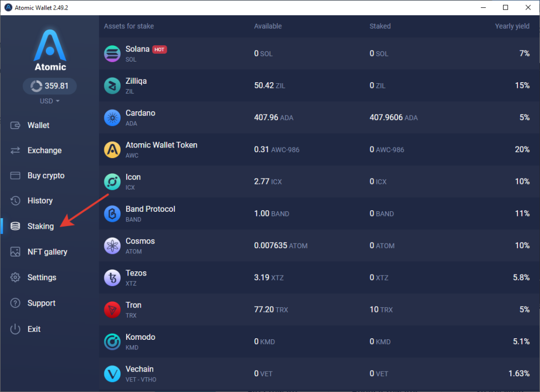The image size is (540, 392).
Task: Click the 15% Zilliqa yield
Action: click(x=522, y=86)
